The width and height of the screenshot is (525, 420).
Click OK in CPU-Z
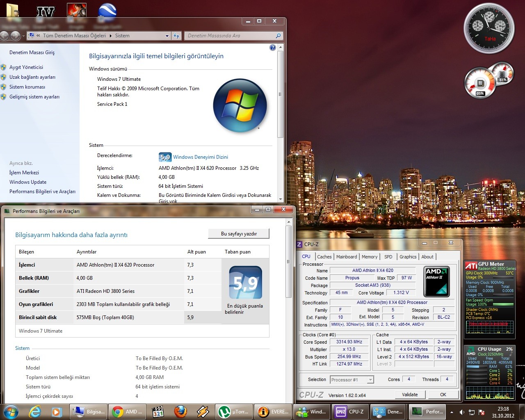click(x=443, y=395)
